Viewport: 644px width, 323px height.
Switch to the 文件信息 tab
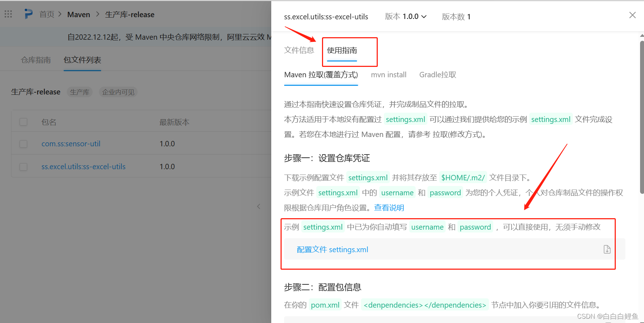tap(299, 50)
